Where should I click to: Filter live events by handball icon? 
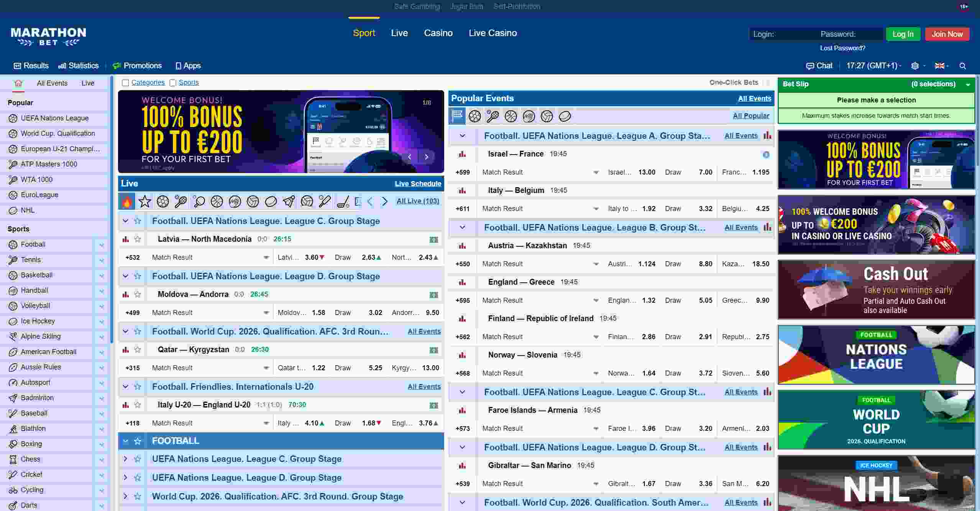point(235,201)
